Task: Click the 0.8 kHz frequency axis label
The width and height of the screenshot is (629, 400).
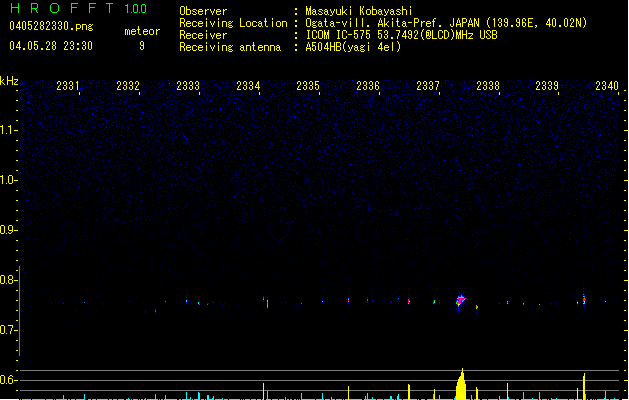Action: pyautogui.click(x=7, y=280)
